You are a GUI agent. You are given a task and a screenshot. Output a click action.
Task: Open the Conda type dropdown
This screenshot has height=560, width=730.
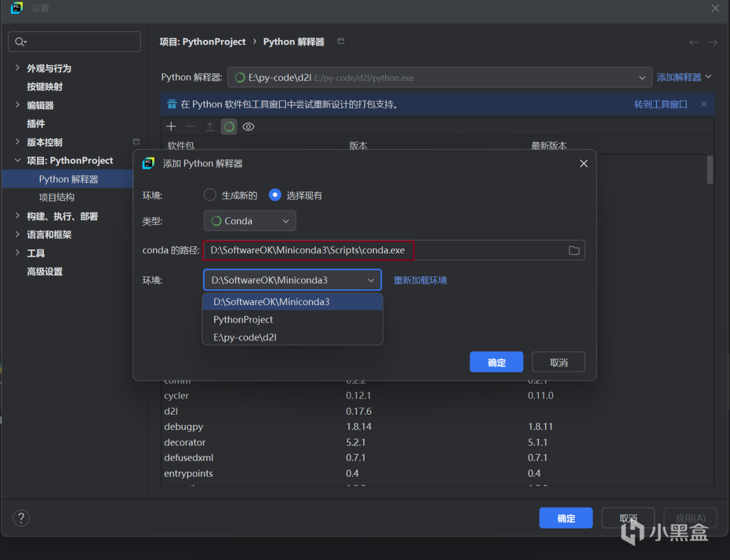(250, 221)
